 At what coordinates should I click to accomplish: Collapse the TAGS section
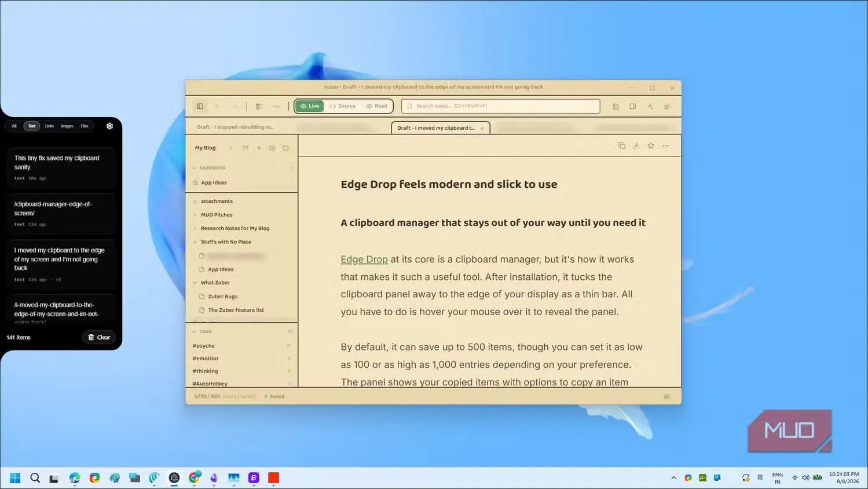pyautogui.click(x=195, y=331)
